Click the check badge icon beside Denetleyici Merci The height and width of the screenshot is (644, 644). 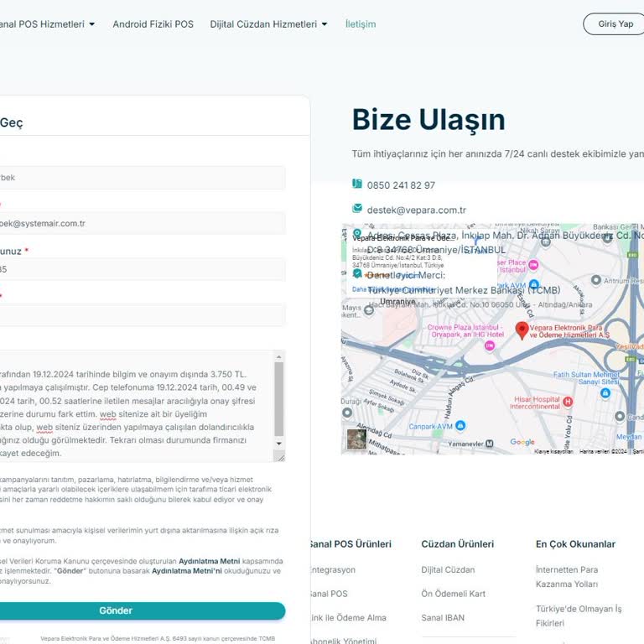[357, 273]
